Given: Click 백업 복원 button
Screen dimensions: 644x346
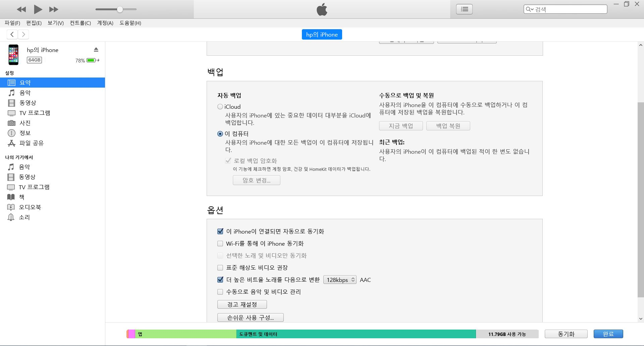Looking at the screenshot, I should [448, 126].
